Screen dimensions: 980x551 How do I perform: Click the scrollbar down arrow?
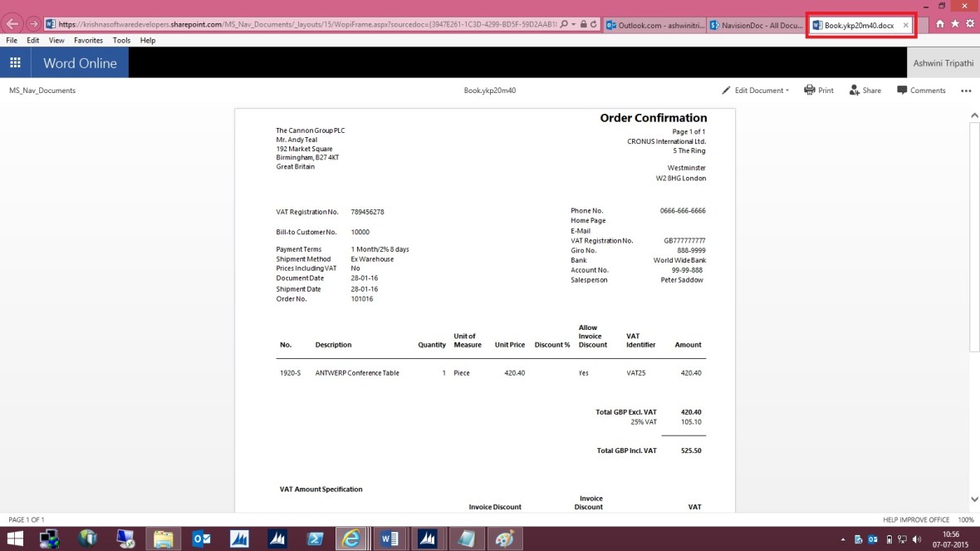click(973, 499)
